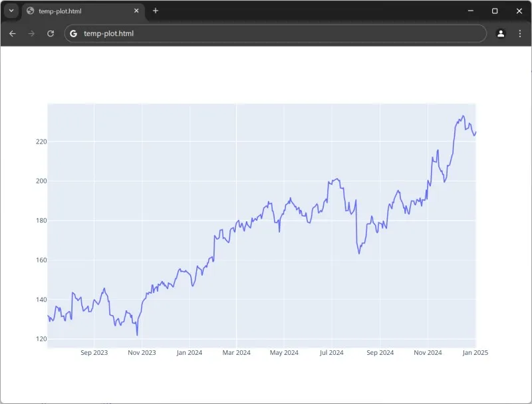
Task: Select the temp-plot.html tab
Action: (x=83, y=11)
